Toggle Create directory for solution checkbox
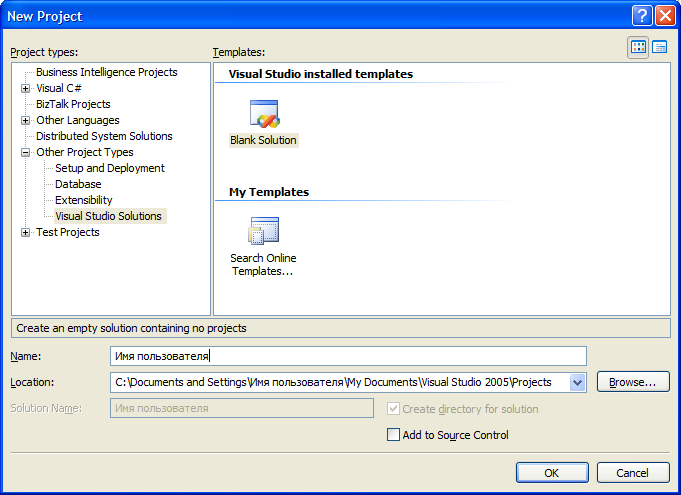The width and height of the screenshot is (681, 495). (x=393, y=409)
